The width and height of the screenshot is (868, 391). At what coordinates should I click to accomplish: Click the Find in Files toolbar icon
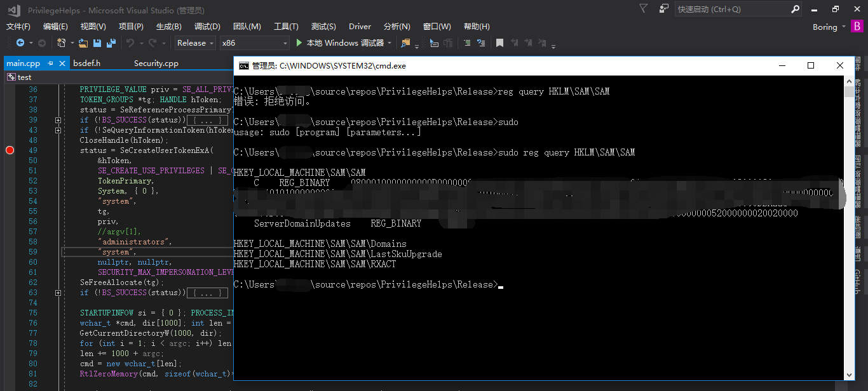pyautogui.click(x=405, y=43)
